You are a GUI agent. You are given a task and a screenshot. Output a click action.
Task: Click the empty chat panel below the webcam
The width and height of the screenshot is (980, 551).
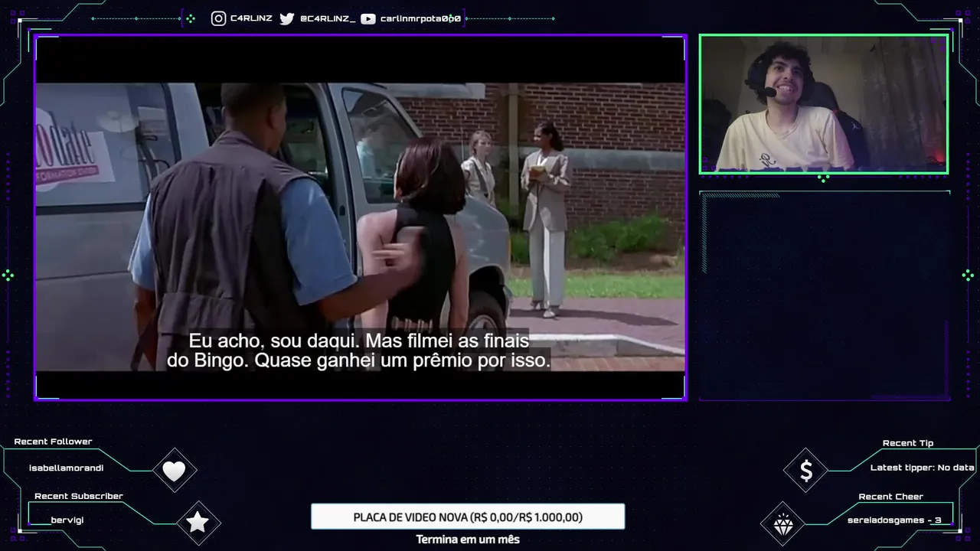[x=825, y=295]
